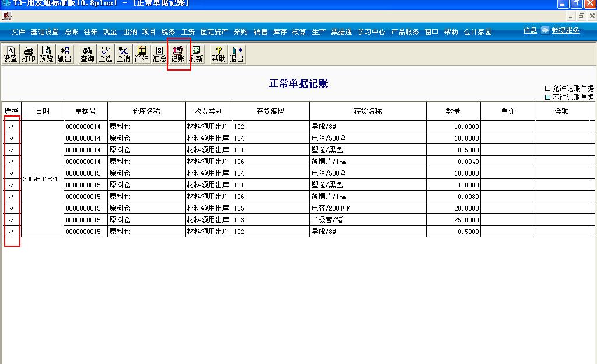Post documents with the 记账 icon

[x=178, y=55]
